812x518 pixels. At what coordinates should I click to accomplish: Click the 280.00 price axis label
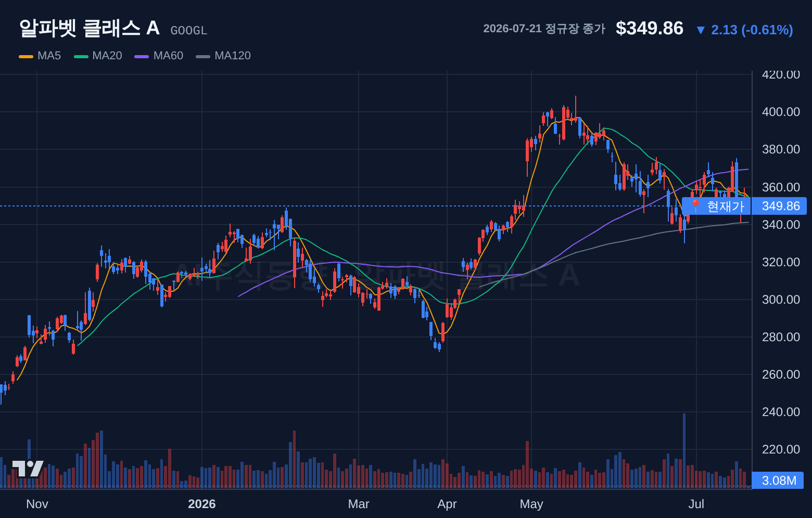[781, 337]
